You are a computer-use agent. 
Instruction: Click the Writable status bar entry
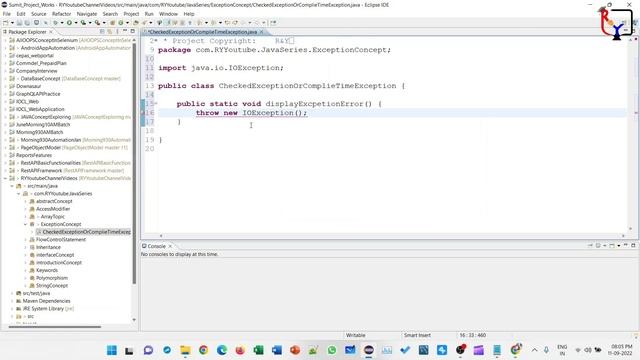(356, 335)
